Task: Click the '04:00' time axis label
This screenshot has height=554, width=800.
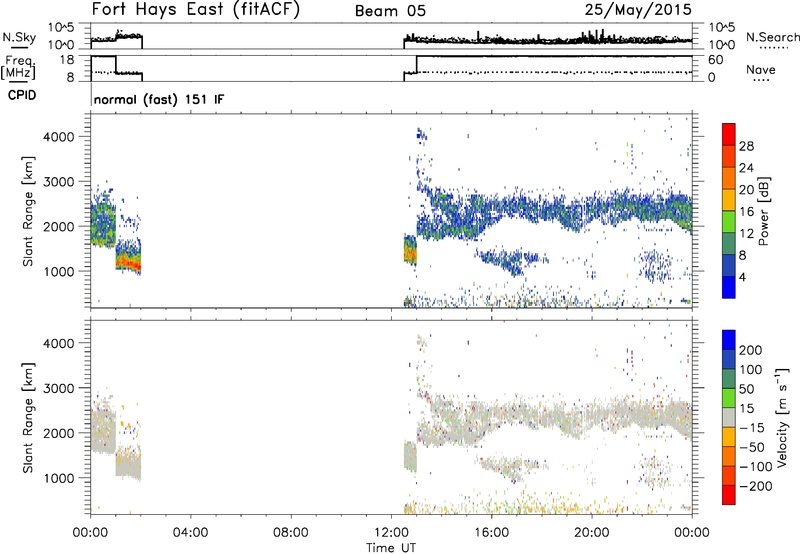Action: (x=191, y=533)
